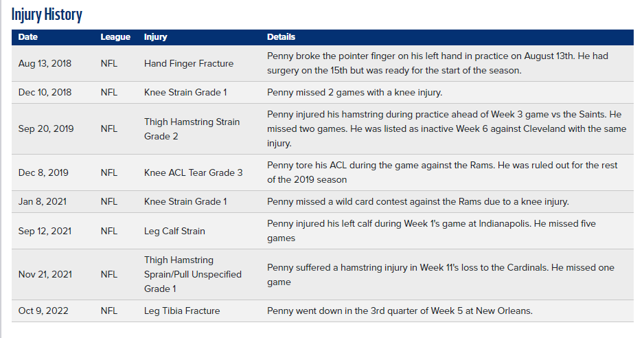This screenshot has width=644, height=338.
Task: Select the Dec 8, 2019 date cell
Action: (43, 172)
